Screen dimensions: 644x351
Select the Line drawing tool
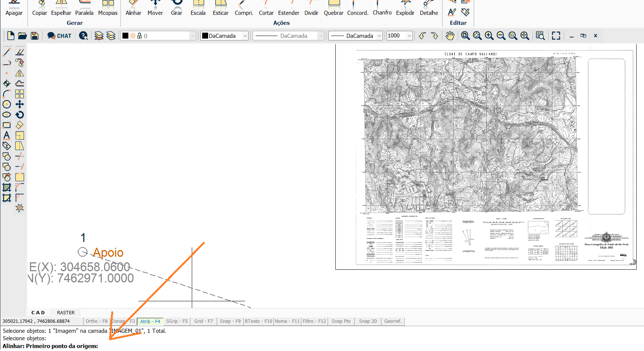tap(7, 52)
